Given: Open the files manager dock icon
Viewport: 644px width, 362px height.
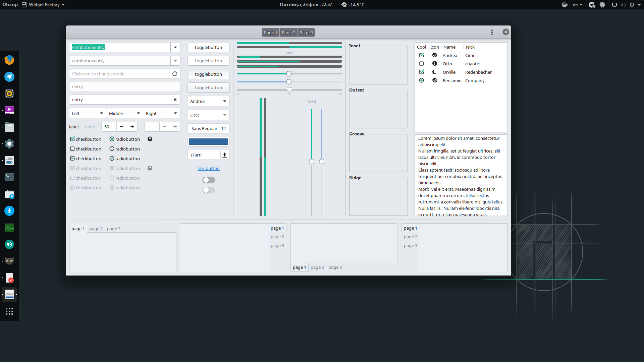Looking at the screenshot, I should [9, 127].
